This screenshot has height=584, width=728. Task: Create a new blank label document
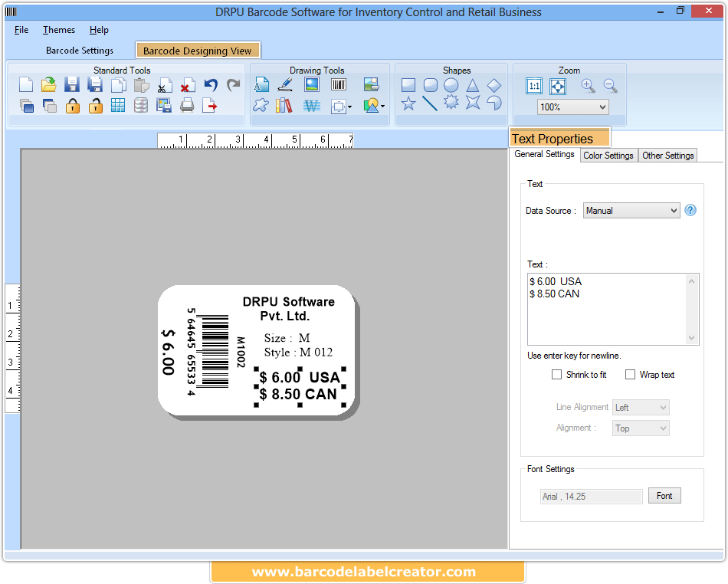coord(26,85)
